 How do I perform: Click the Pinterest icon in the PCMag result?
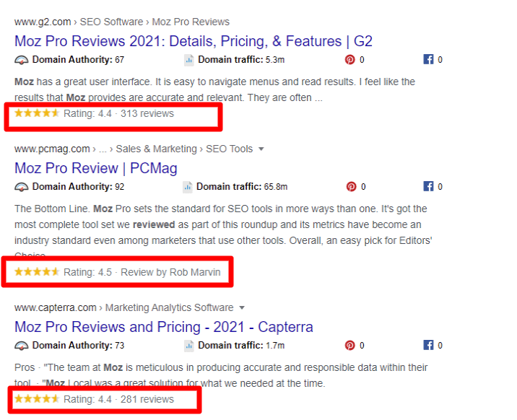(351, 186)
